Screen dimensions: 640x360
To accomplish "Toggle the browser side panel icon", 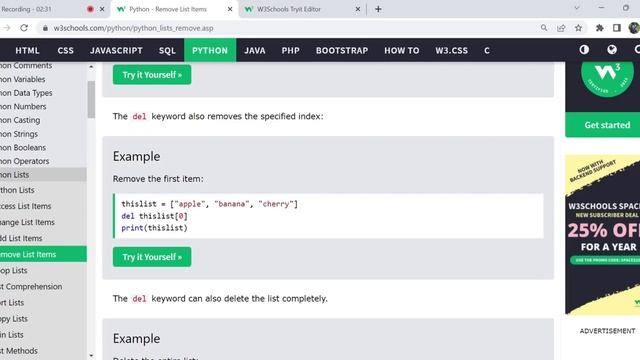I will (617, 28).
